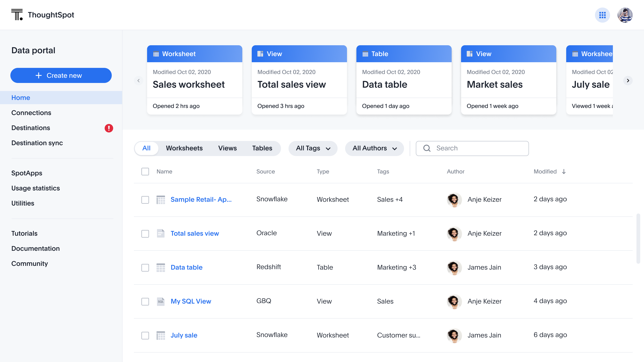The height and width of the screenshot is (362, 644).
Task: Open Usage statistics in the sidebar
Action: click(x=36, y=188)
